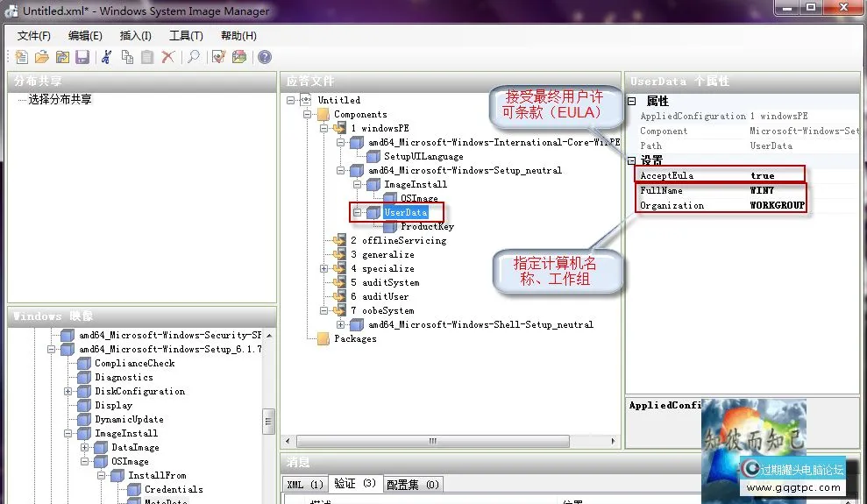This screenshot has height=504, width=867.
Task: Collapse the InstallFrom node
Action: (101, 475)
